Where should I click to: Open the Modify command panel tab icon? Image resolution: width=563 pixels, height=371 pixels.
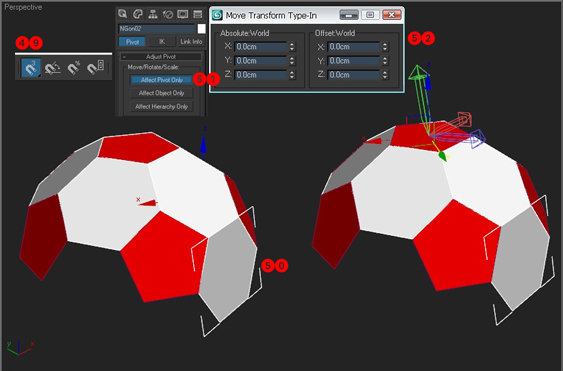138,14
